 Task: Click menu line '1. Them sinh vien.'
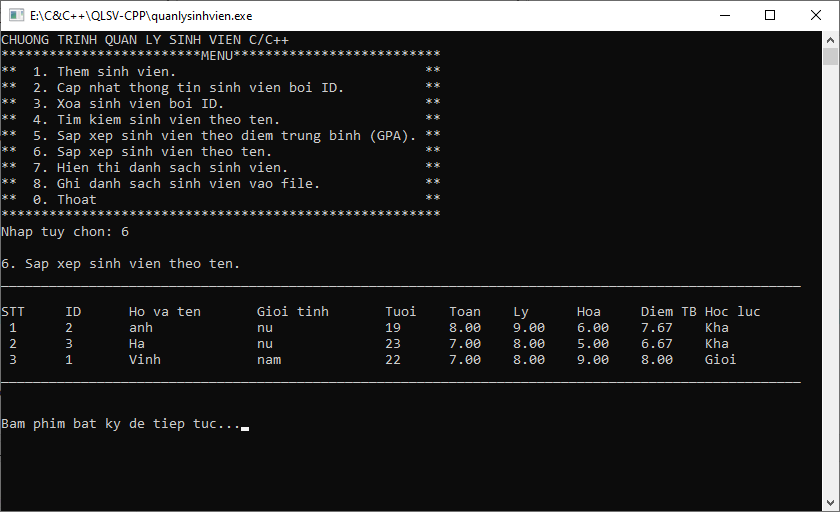[104, 72]
